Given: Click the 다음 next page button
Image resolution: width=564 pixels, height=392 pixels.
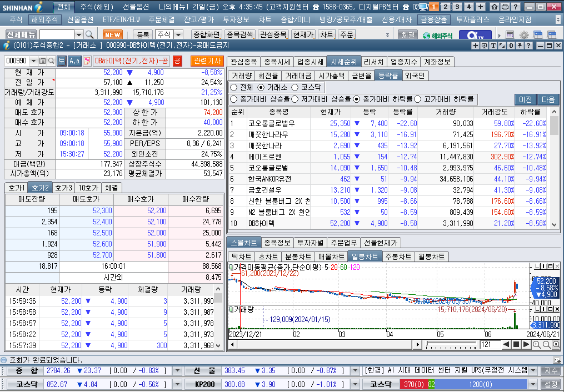Looking at the screenshot, I should click(x=548, y=99).
